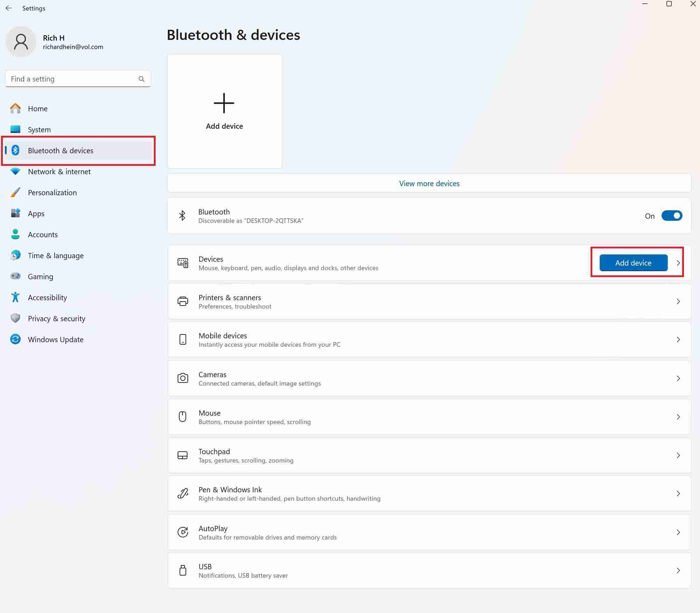Click the System monitor icon
The width and height of the screenshot is (700, 613).
click(x=15, y=129)
